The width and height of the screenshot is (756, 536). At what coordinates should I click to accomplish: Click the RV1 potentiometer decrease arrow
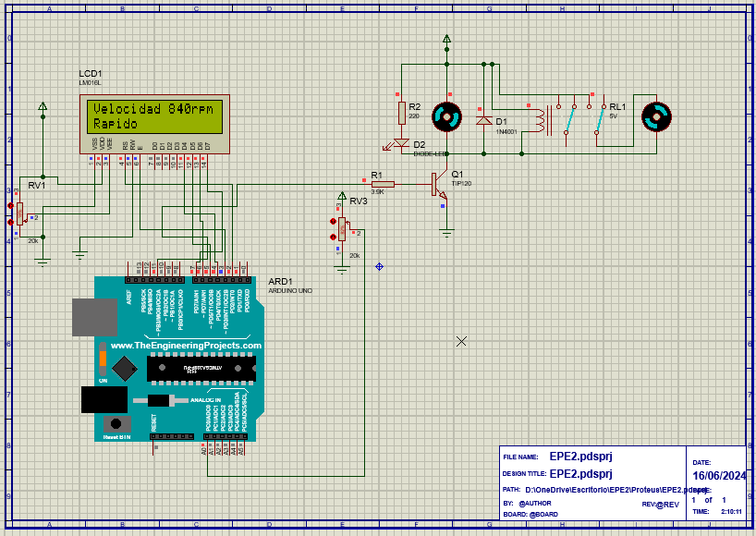pyautogui.click(x=10, y=224)
